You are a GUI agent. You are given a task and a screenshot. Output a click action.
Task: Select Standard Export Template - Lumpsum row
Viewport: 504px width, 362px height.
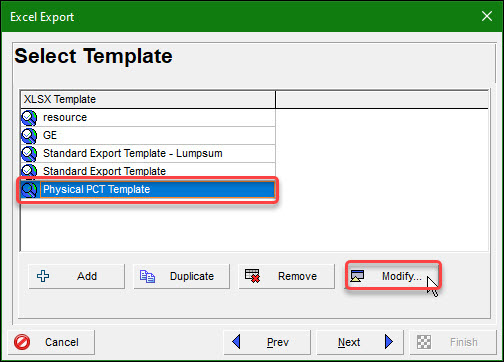point(148,154)
